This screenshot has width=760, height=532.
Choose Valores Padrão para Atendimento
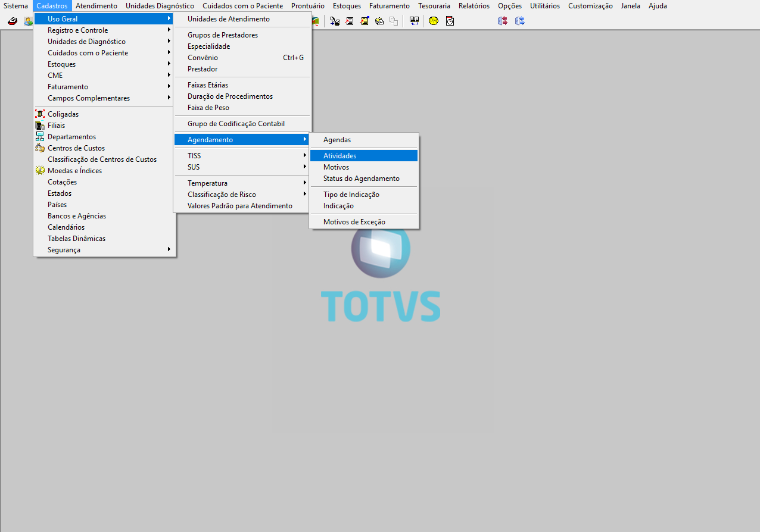(242, 206)
